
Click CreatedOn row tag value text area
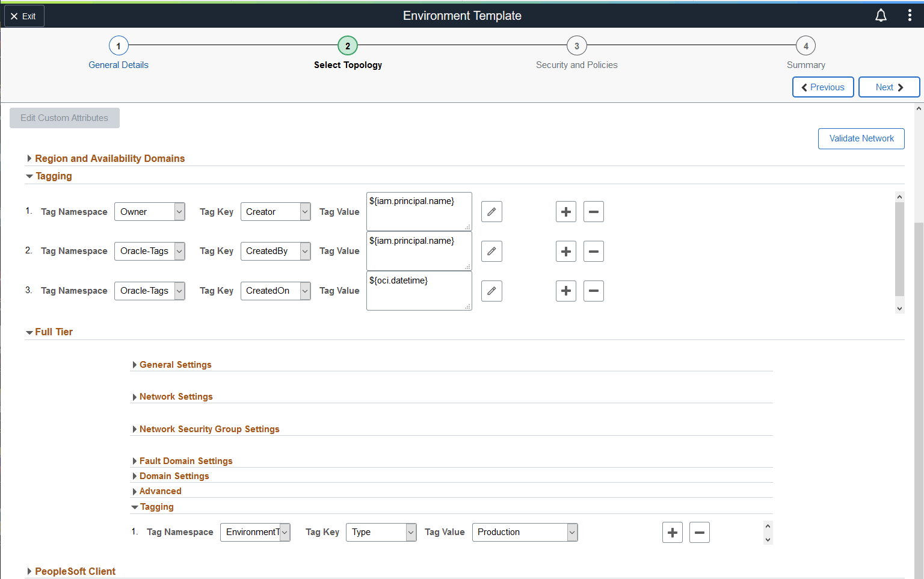pyautogui.click(x=419, y=291)
